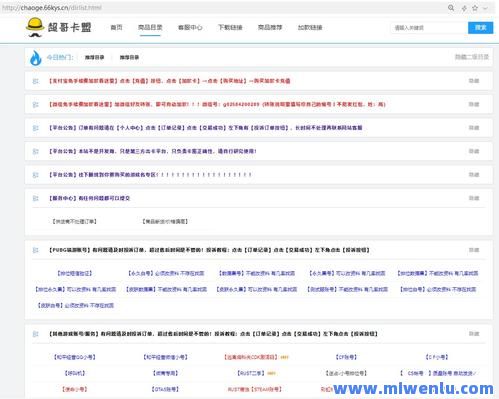
Task: Open the 商品推荐 nav item
Action: 270,27
